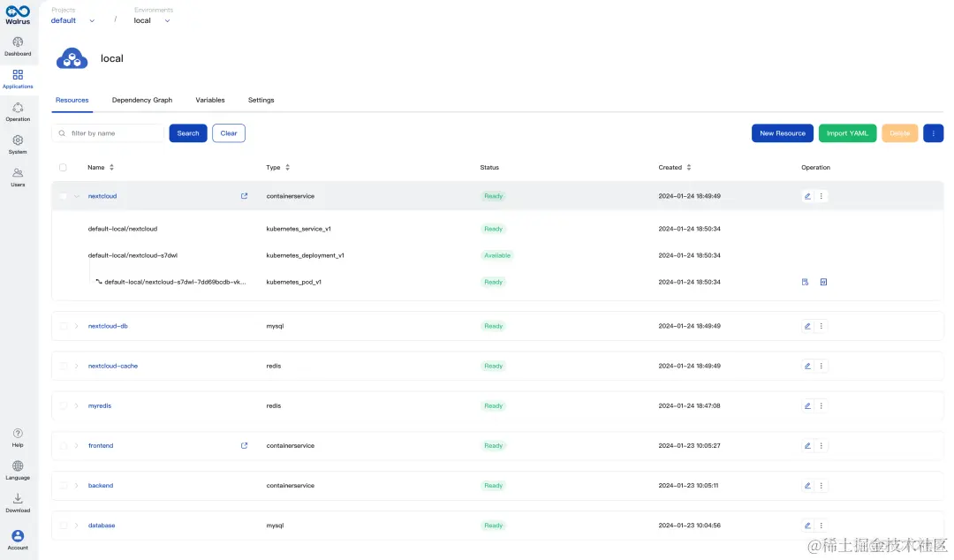Expand the nextcloud-cache resource row
Screen dimensions: 954x560
point(77,366)
